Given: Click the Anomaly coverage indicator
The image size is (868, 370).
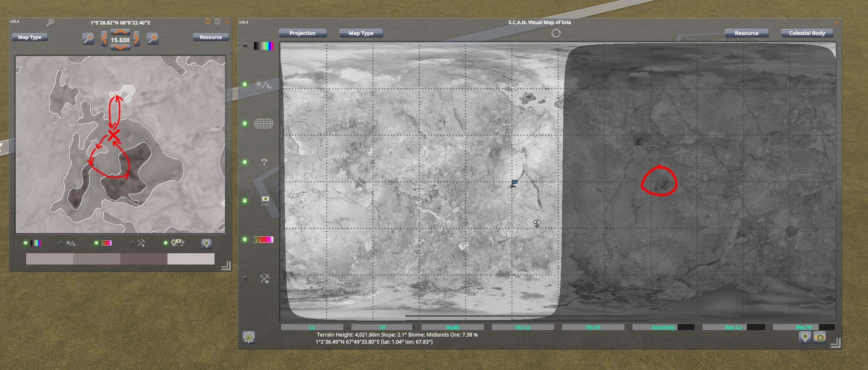Looking at the screenshot, I should click(663, 327).
